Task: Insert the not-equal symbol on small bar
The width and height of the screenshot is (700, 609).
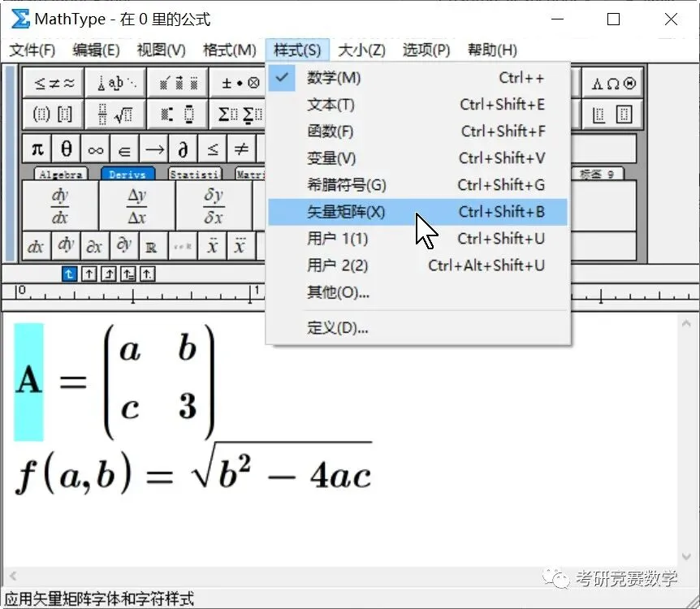Action: pyautogui.click(x=241, y=149)
